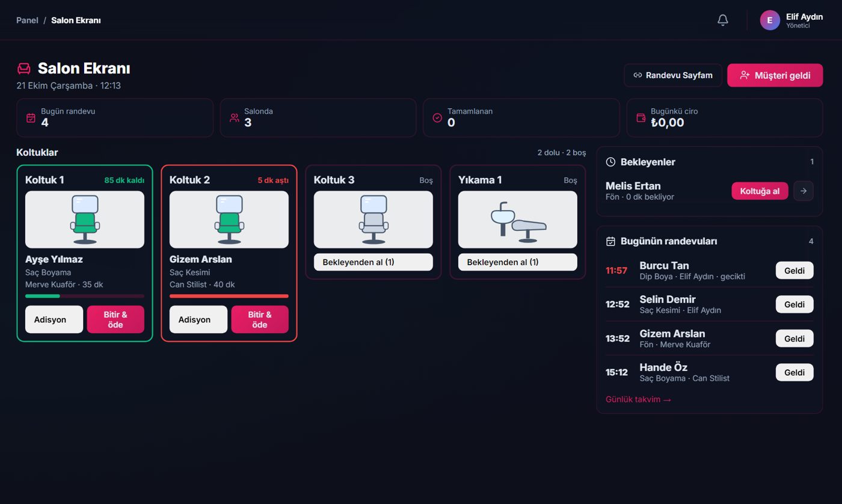Open the notifications bell
This screenshot has width=842, height=504.
[x=723, y=20]
